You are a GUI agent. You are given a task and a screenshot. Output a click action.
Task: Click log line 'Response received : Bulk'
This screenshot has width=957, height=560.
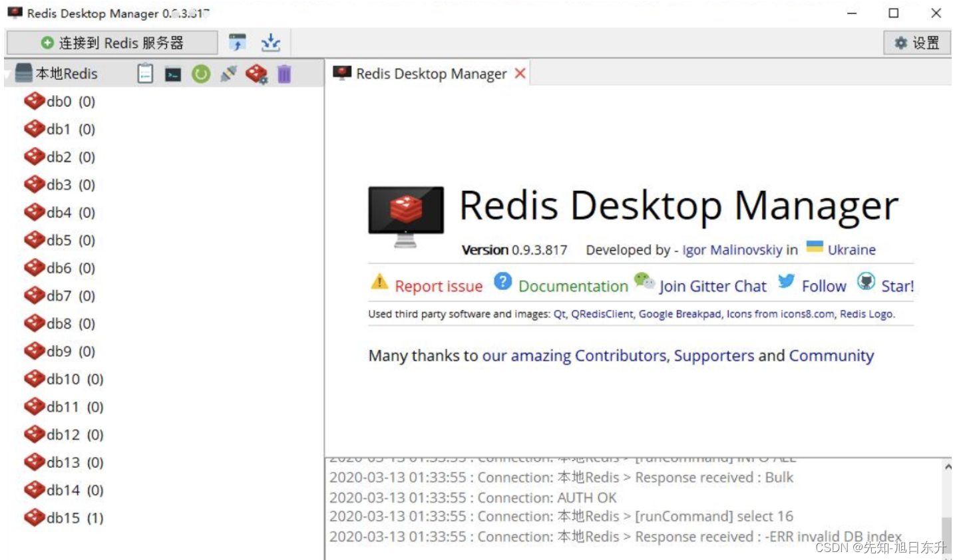pyautogui.click(x=562, y=478)
